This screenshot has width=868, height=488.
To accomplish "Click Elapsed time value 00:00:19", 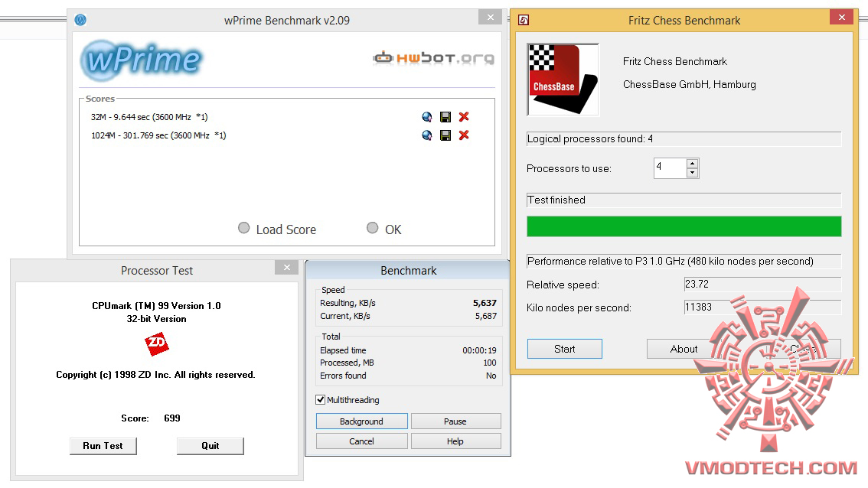I will pos(479,350).
